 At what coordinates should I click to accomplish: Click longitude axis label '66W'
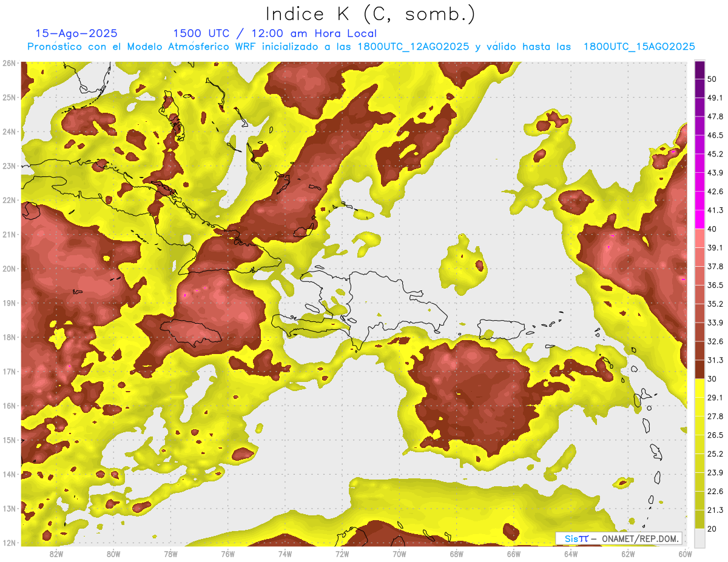coord(513,554)
